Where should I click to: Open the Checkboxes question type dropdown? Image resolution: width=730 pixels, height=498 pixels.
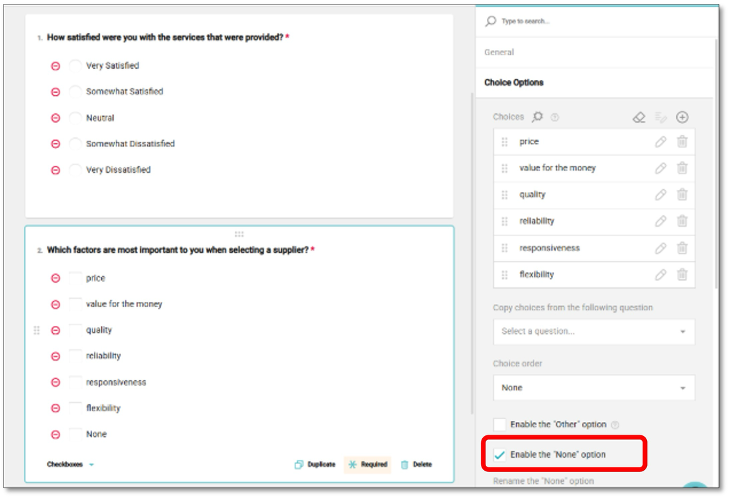pyautogui.click(x=70, y=464)
